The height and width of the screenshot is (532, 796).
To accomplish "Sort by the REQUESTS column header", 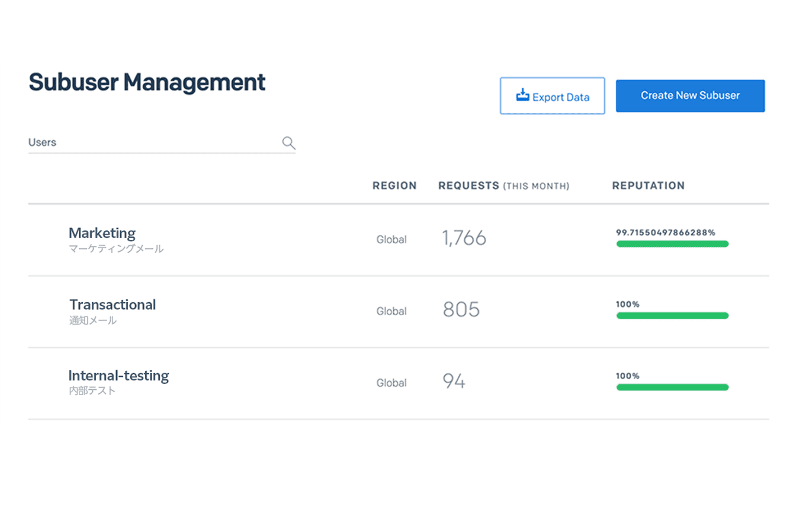I will (x=468, y=185).
